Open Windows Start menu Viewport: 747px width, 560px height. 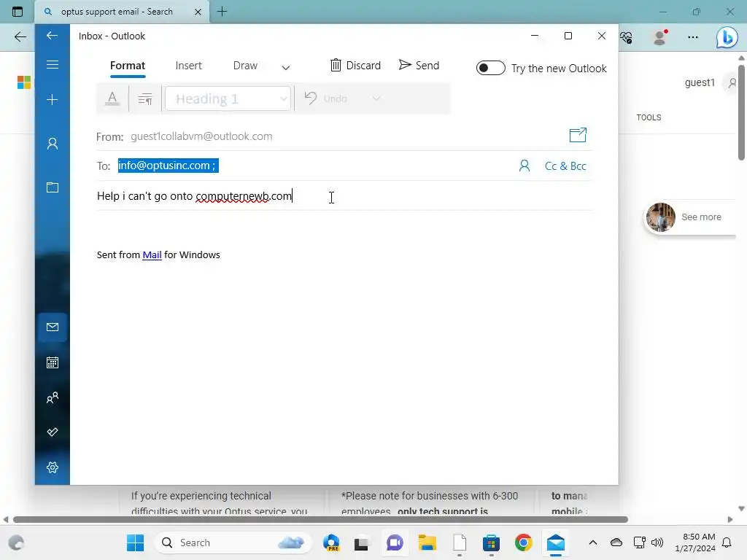pyautogui.click(x=135, y=542)
